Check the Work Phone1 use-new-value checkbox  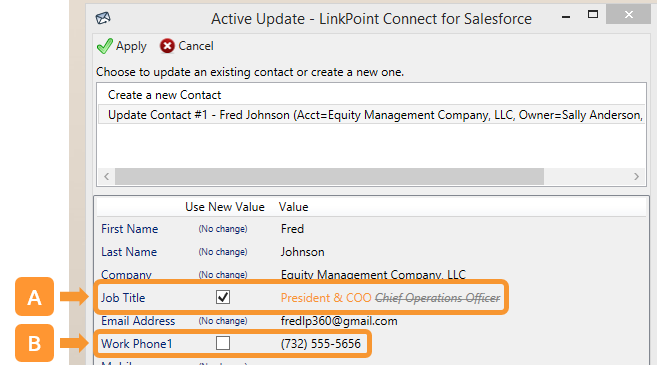coord(223,343)
